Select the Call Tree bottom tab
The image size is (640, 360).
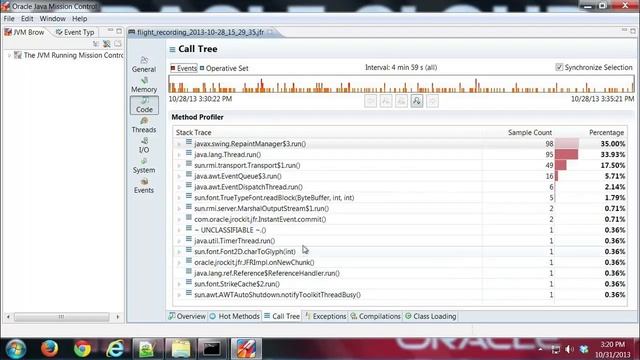(x=282, y=316)
